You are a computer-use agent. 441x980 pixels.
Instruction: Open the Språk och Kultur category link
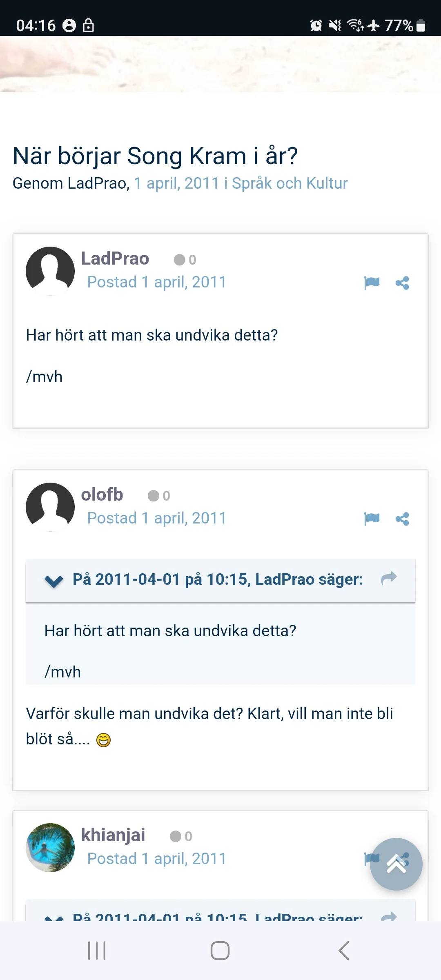290,183
